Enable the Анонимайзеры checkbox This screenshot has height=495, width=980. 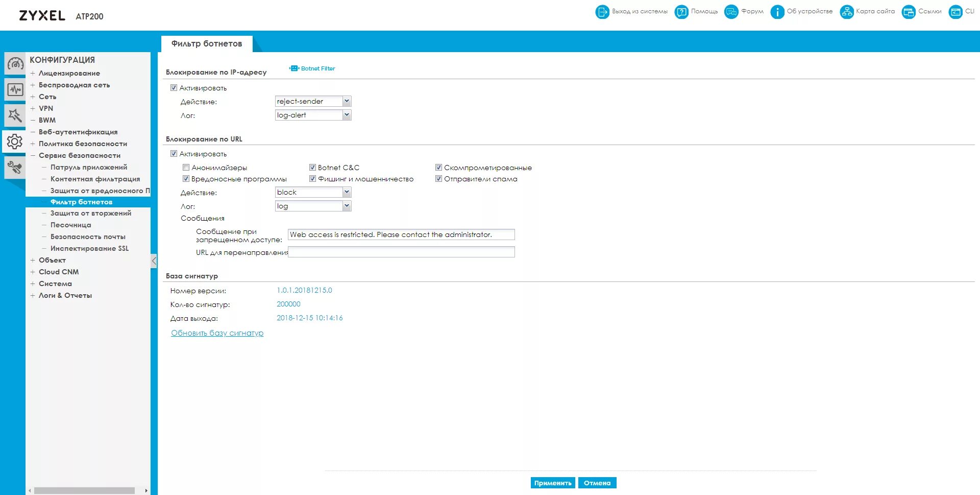186,168
